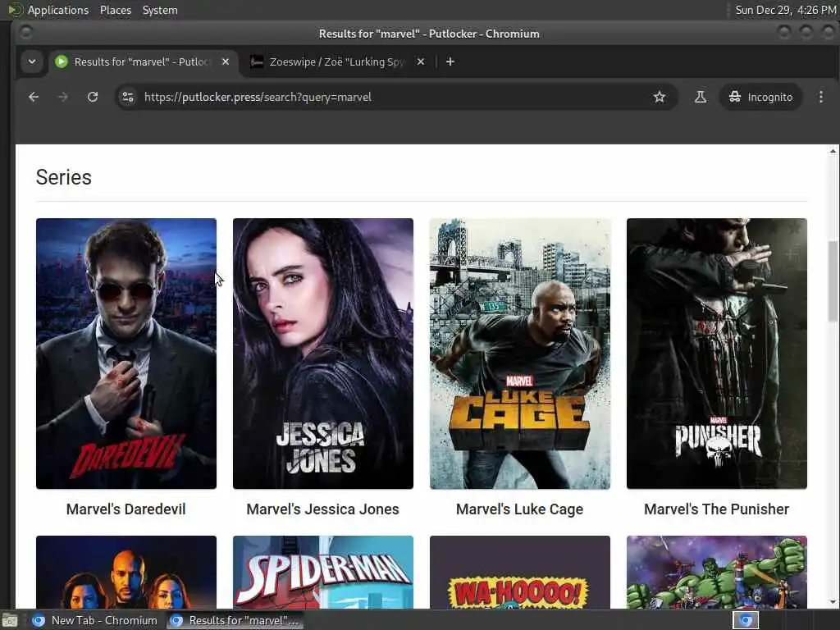This screenshot has width=840, height=630.
Task: Click Marvel's Jessica Jones title link
Action: pos(322,509)
